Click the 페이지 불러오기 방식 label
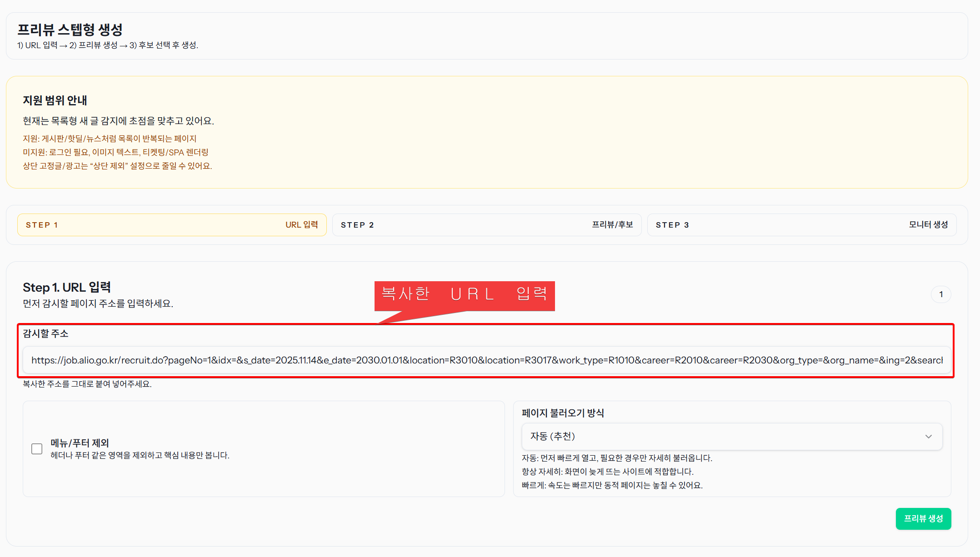 pos(563,413)
